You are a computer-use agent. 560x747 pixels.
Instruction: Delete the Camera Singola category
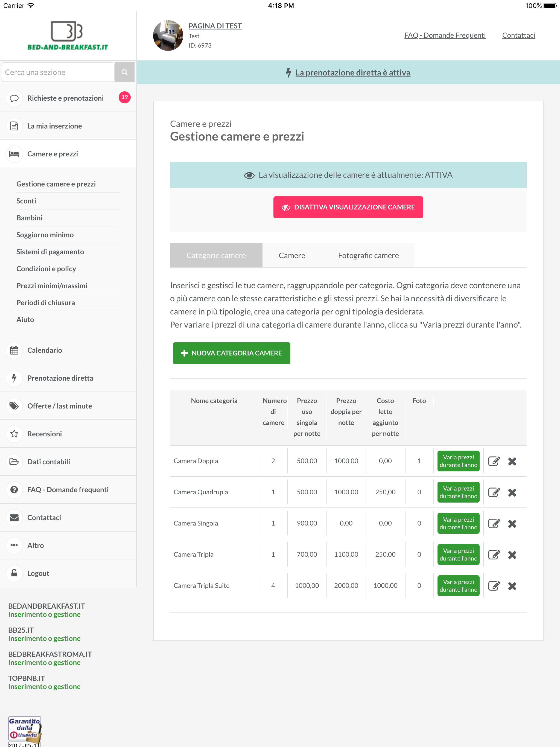pyautogui.click(x=512, y=523)
